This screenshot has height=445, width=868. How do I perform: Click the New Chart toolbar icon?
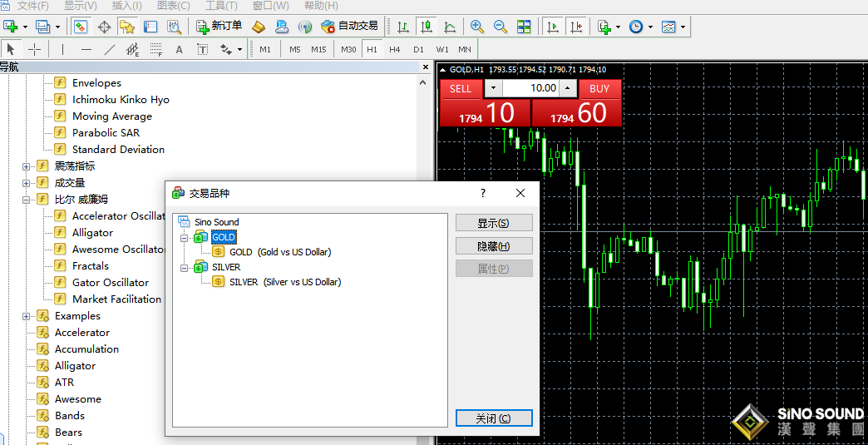[x=11, y=26]
